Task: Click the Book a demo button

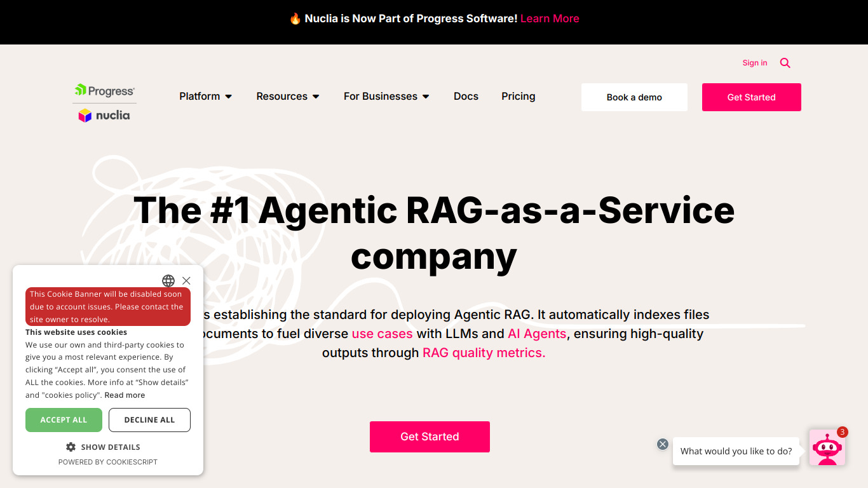Action: coord(634,97)
